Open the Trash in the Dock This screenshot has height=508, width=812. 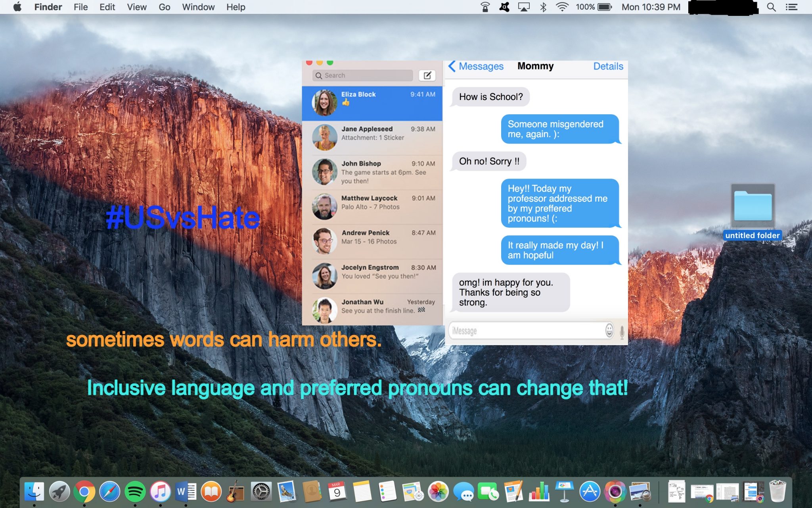(x=778, y=491)
